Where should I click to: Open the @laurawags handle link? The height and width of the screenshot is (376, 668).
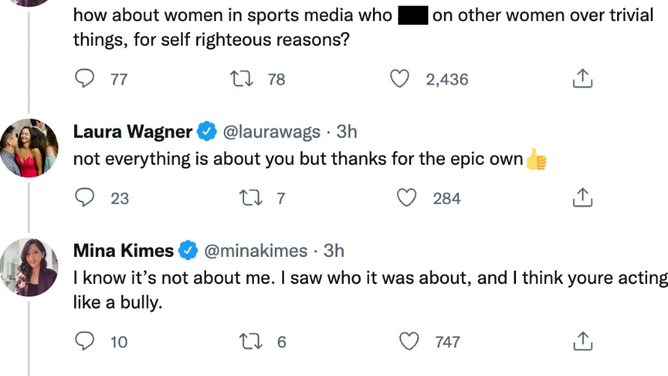(x=272, y=132)
